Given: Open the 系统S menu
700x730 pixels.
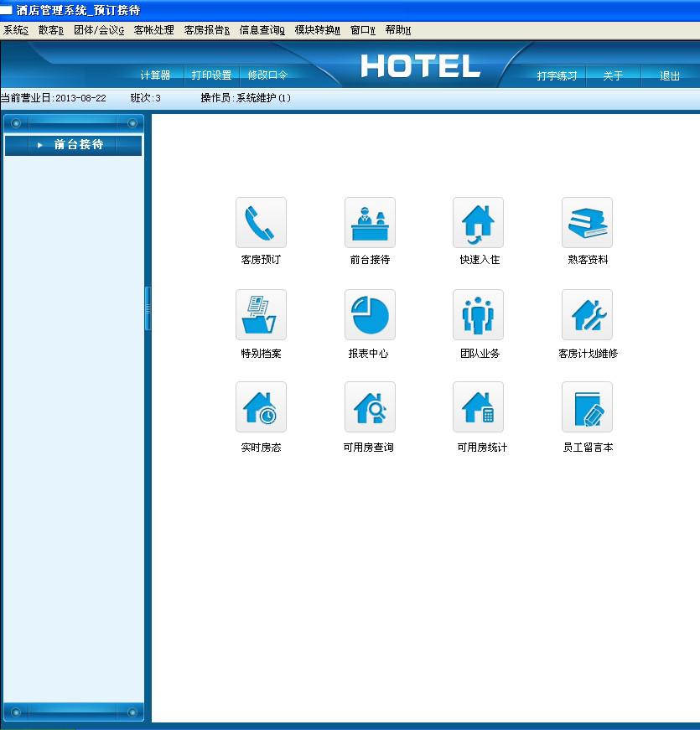Looking at the screenshot, I should click(x=16, y=30).
